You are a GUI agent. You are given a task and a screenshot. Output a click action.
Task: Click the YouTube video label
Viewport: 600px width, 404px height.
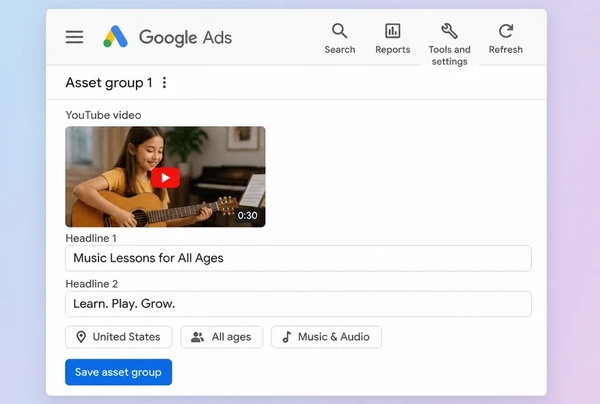pos(103,115)
